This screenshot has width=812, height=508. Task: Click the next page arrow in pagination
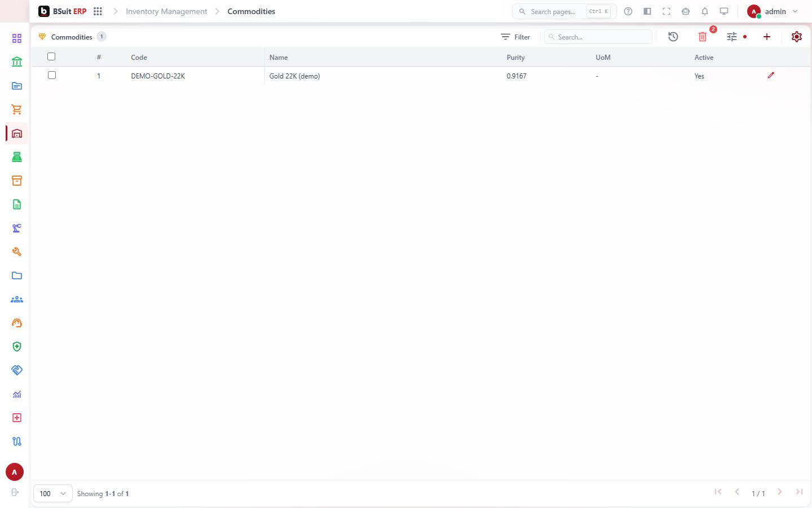780,492
